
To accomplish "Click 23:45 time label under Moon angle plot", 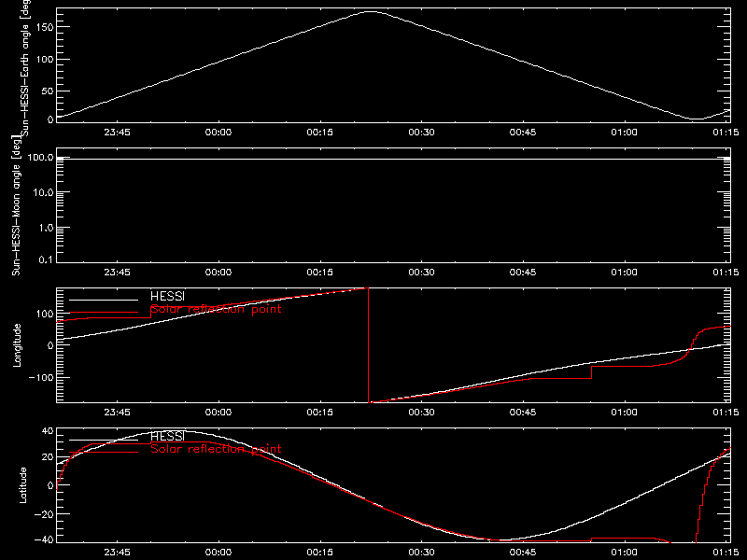I will pos(118,273).
